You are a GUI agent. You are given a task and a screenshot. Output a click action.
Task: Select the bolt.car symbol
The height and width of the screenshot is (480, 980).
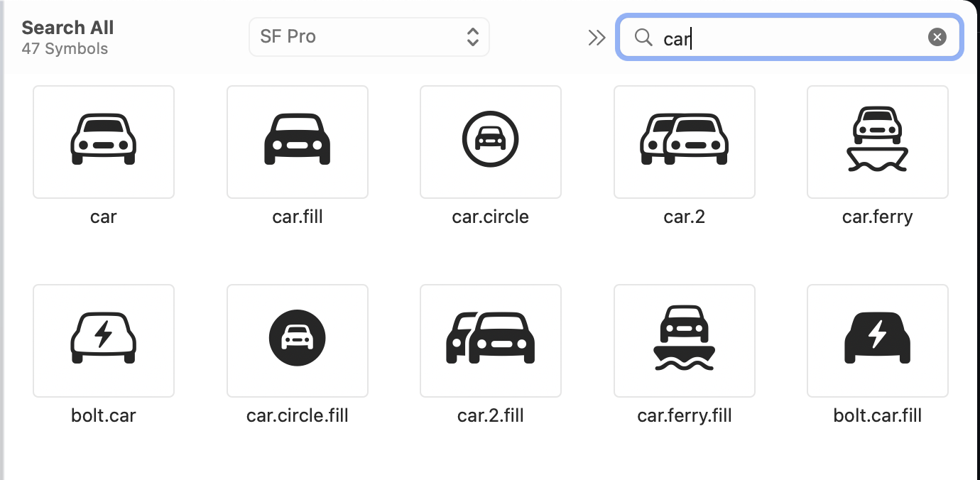point(103,340)
